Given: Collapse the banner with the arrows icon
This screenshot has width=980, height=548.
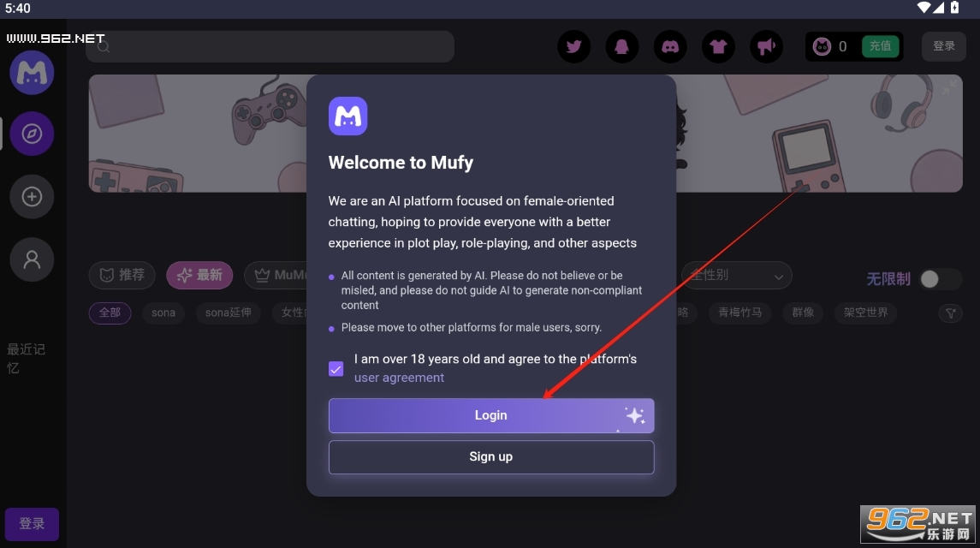Looking at the screenshot, I should [x=949, y=87].
